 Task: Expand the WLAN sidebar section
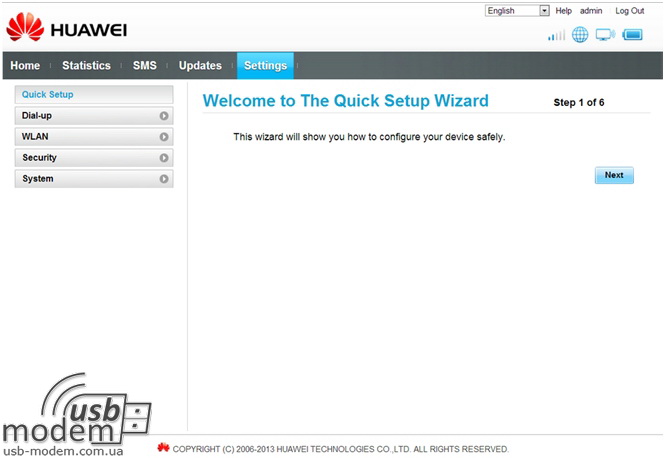94,137
